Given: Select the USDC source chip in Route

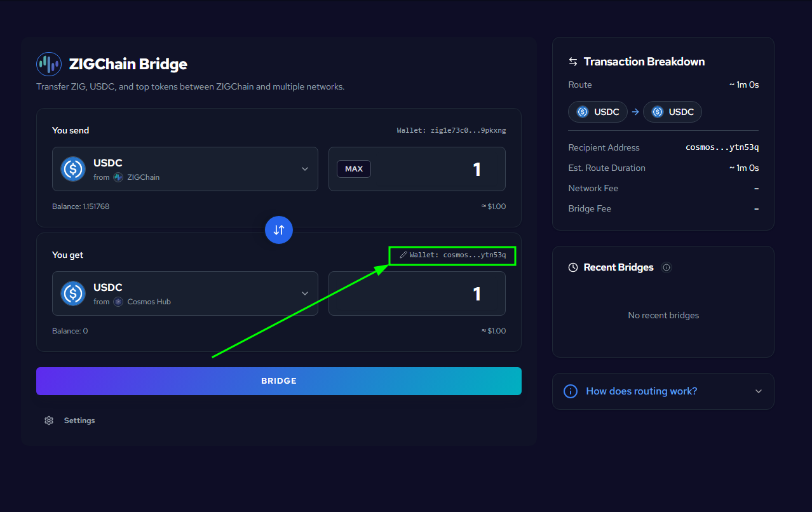Looking at the screenshot, I should pos(597,112).
